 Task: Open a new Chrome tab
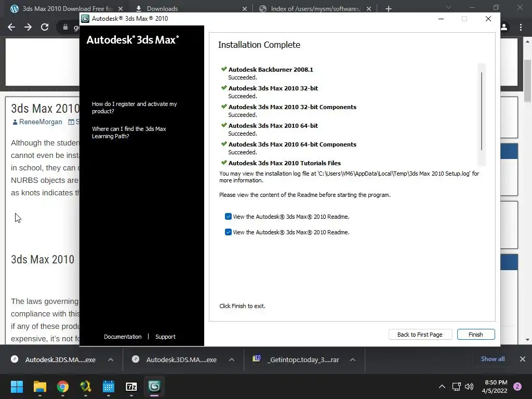(x=389, y=9)
